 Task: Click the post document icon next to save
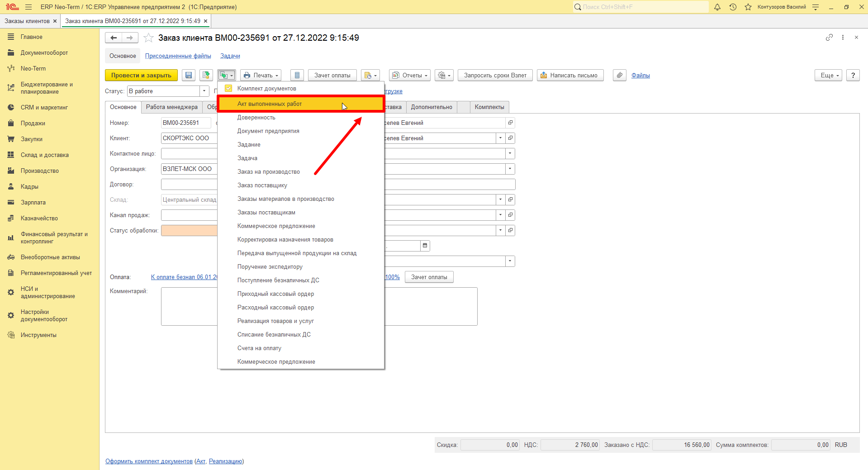(x=206, y=76)
